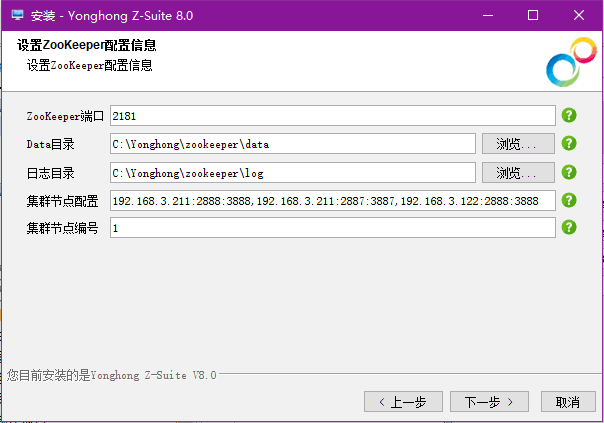Click the 集群节点编号 label
This screenshot has height=423, width=604.
click(62, 228)
